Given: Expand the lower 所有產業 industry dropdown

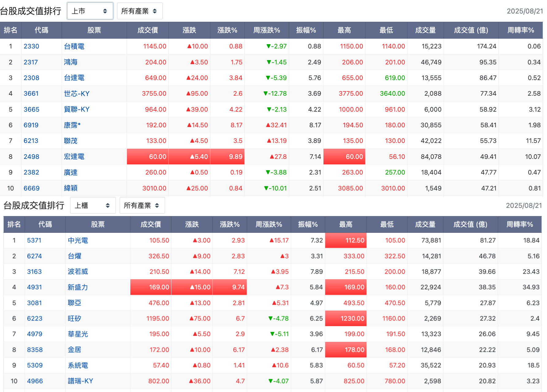Looking at the screenshot, I should tap(142, 205).
